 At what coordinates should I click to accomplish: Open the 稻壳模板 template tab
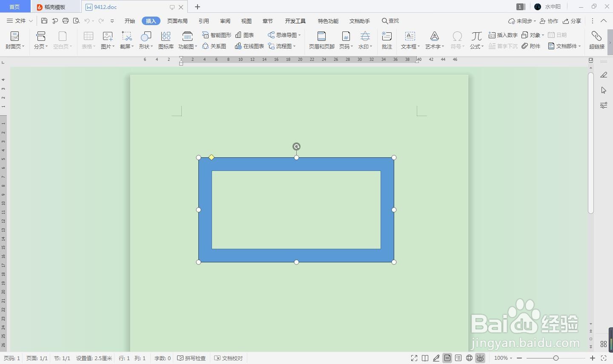(55, 7)
